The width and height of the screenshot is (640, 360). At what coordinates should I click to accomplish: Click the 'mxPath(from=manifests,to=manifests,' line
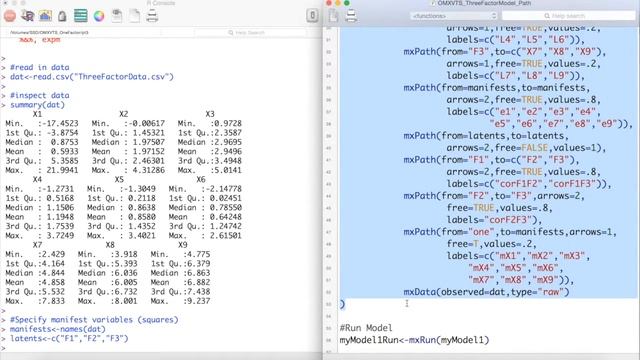497,88
